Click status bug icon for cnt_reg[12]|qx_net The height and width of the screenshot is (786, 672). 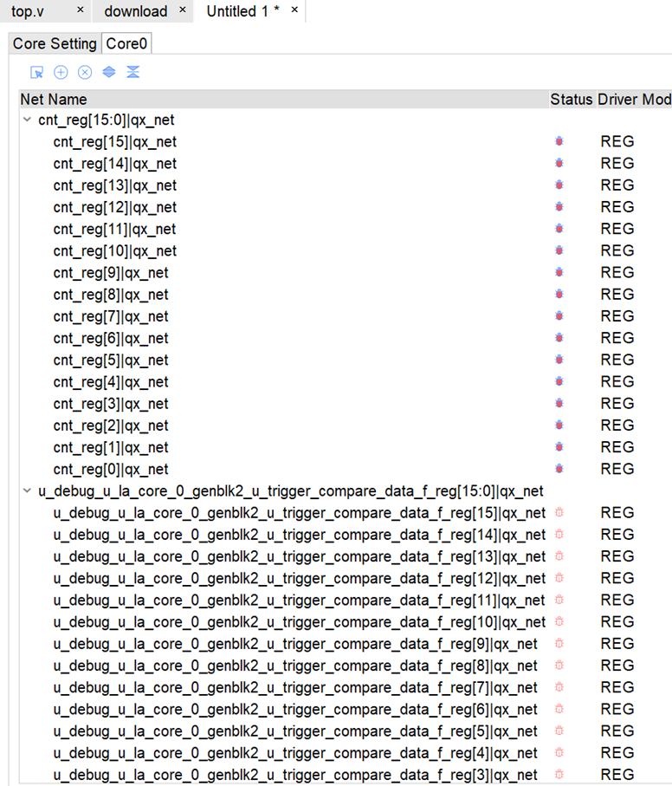pyautogui.click(x=559, y=206)
